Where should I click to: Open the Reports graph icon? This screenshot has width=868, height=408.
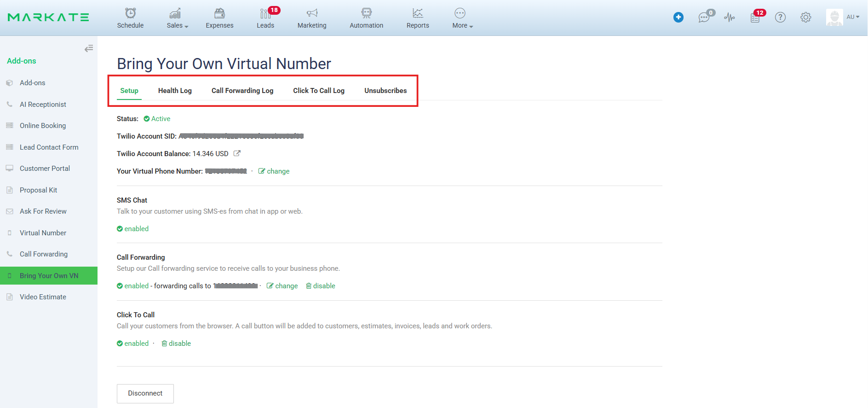[x=418, y=13]
